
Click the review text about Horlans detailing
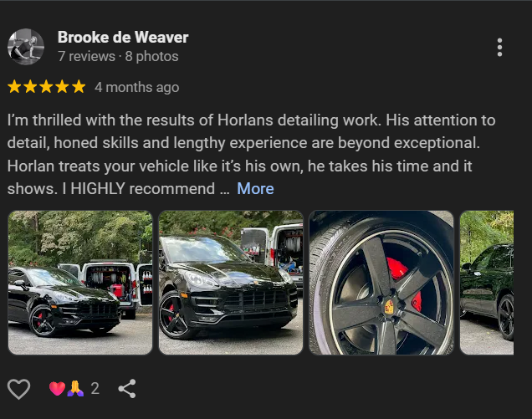[252, 155]
